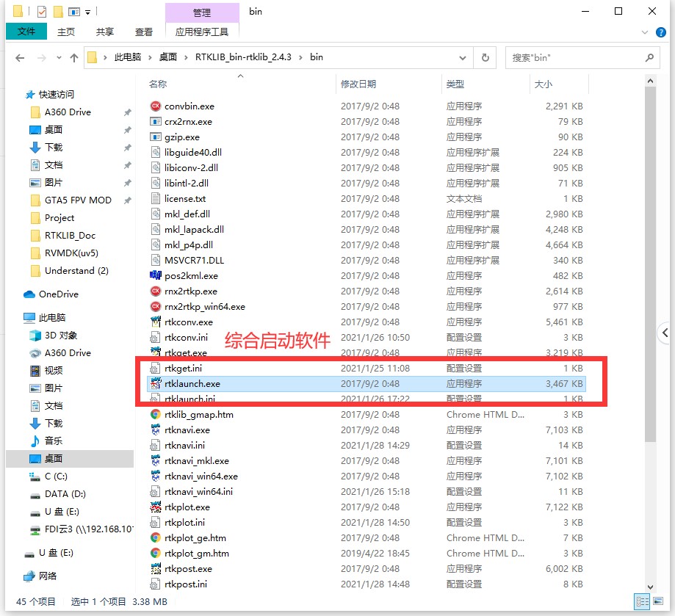
Task: Click 此电脑 in the address breadcrumb
Action: [127, 57]
